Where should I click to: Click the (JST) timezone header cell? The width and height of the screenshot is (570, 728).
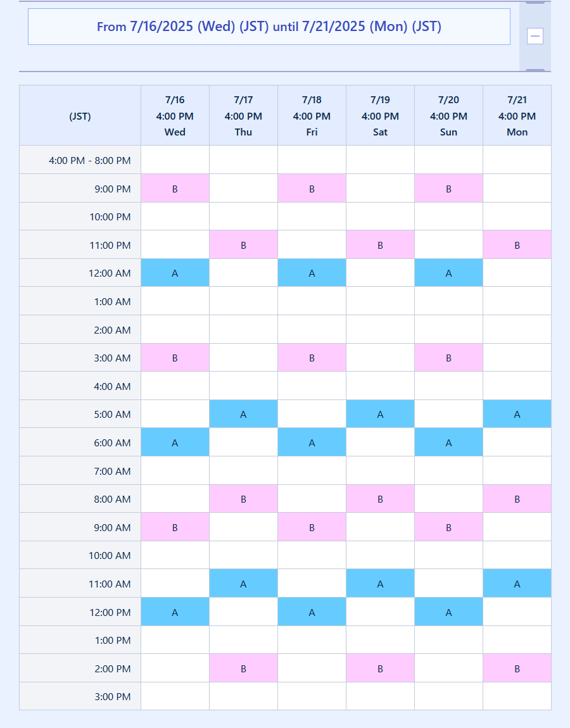point(80,116)
